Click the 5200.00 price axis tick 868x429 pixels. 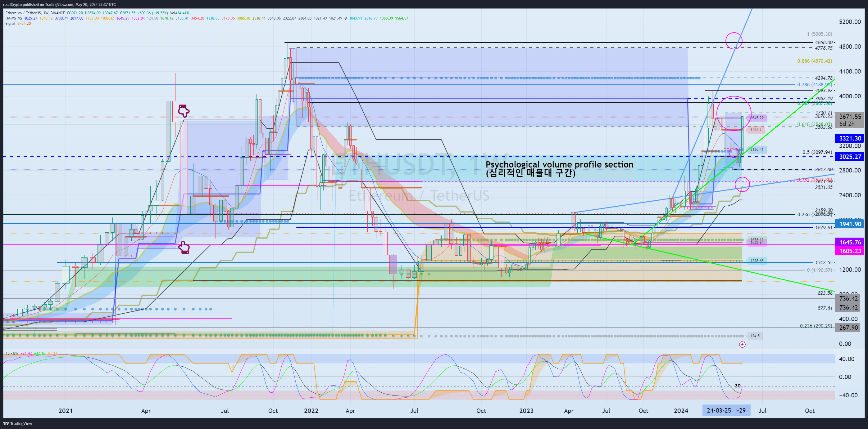click(x=850, y=22)
